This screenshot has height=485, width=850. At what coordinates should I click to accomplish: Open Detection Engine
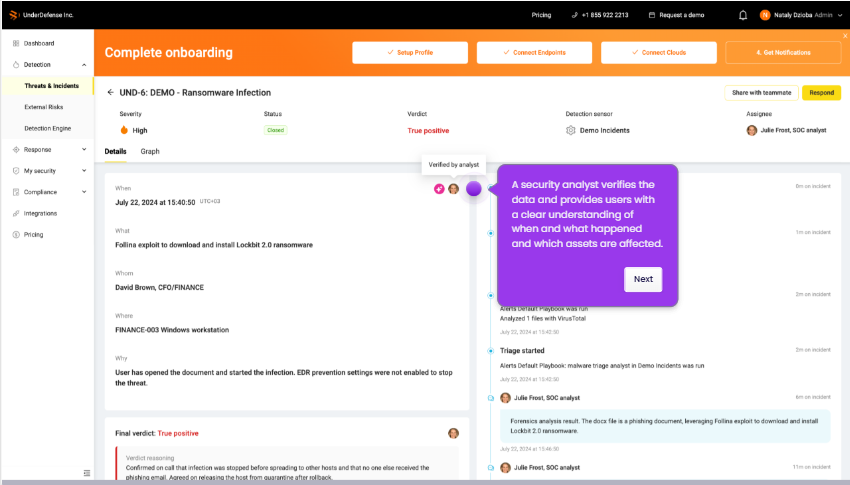48,128
